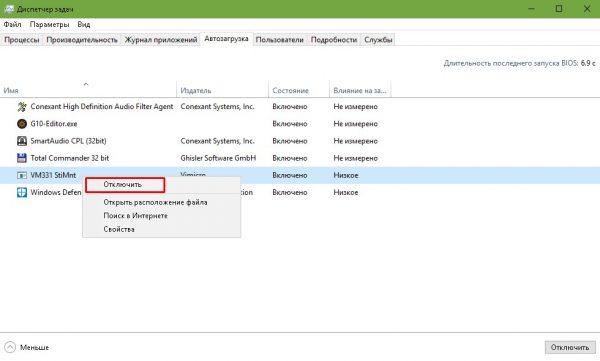Open the Вид menu
This screenshot has height=361, width=600.
click(83, 25)
